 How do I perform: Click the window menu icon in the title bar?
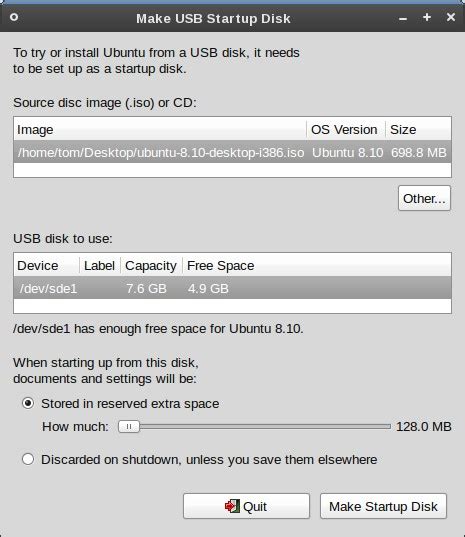pyautogui.click(x=14, y=17)
